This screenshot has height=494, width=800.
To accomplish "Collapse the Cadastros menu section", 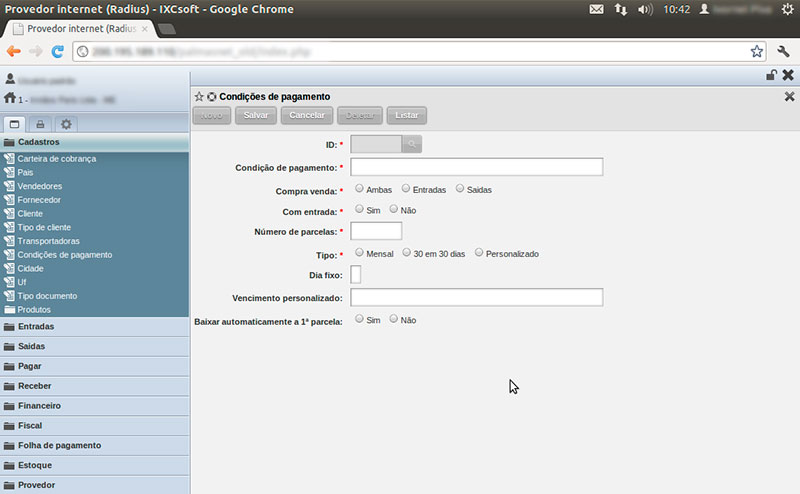I will [x=94, y=142].
